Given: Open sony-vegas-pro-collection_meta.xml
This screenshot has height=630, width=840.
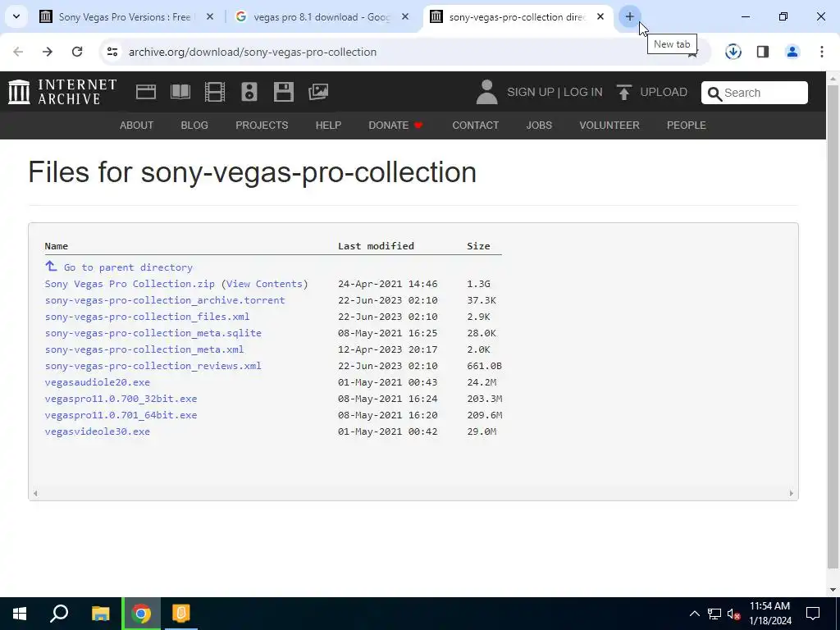Looking at the screenshot, I should pyautogui.click(x=144, y=349).
